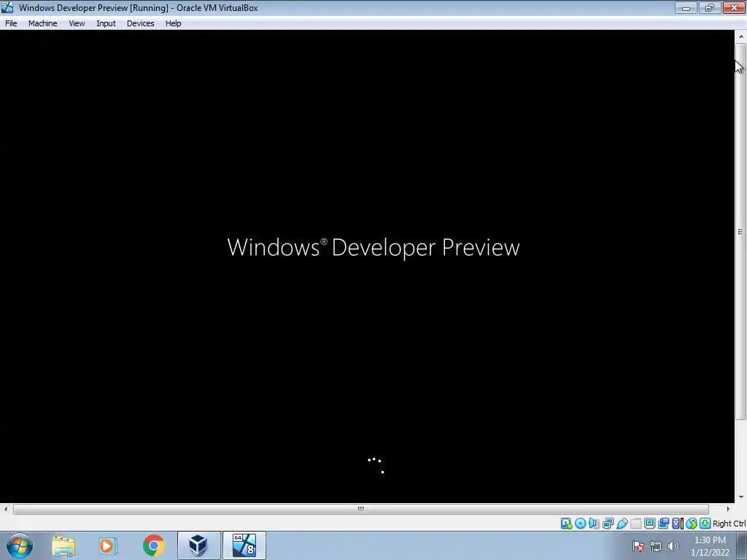Open the Windows Start orb

(20, 545)
